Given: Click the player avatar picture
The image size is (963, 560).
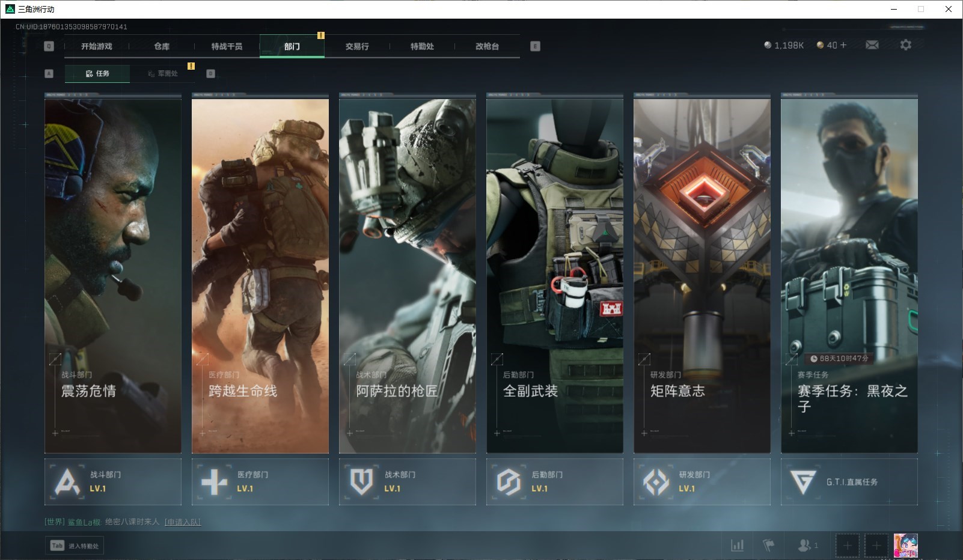Looking at the screenshot, I should 905,546.
